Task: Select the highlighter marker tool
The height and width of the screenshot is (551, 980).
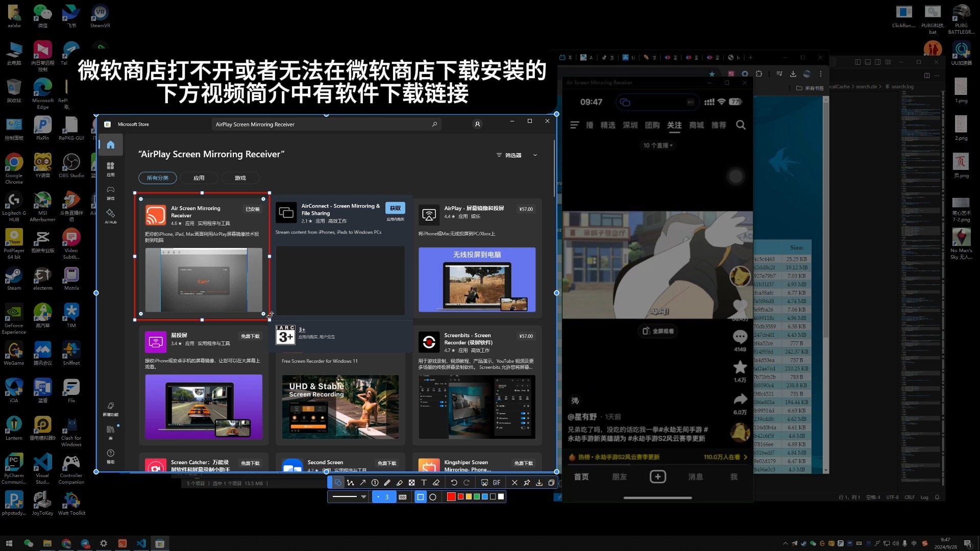Action: point(399,483)
